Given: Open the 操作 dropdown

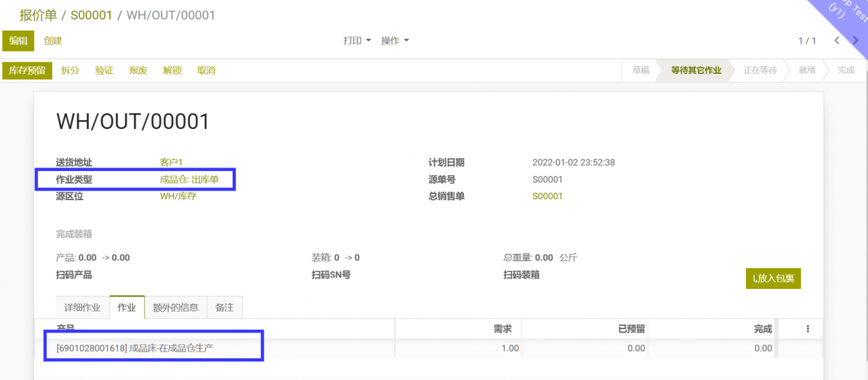Looking at the screenshot, I should [395, 41].
